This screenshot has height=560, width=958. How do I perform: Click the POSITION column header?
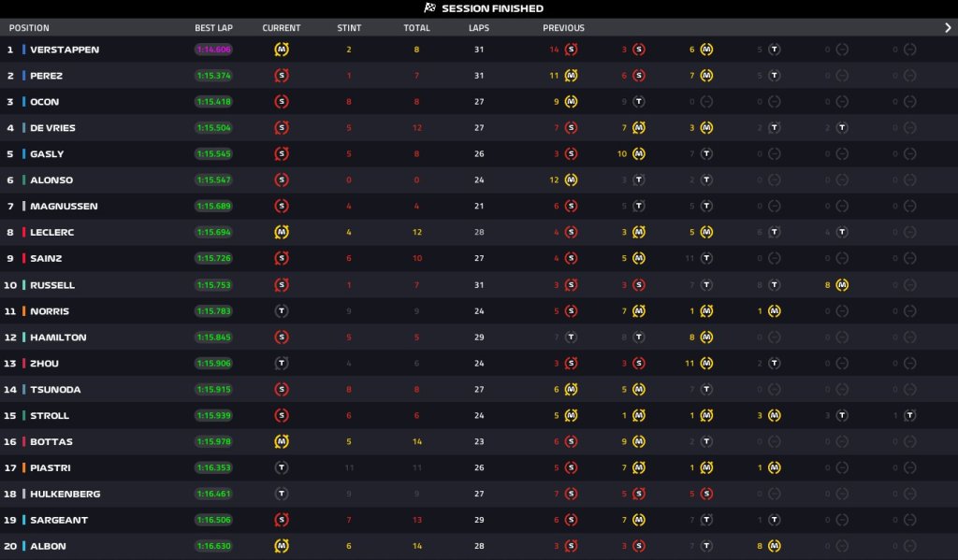[29, 28]
